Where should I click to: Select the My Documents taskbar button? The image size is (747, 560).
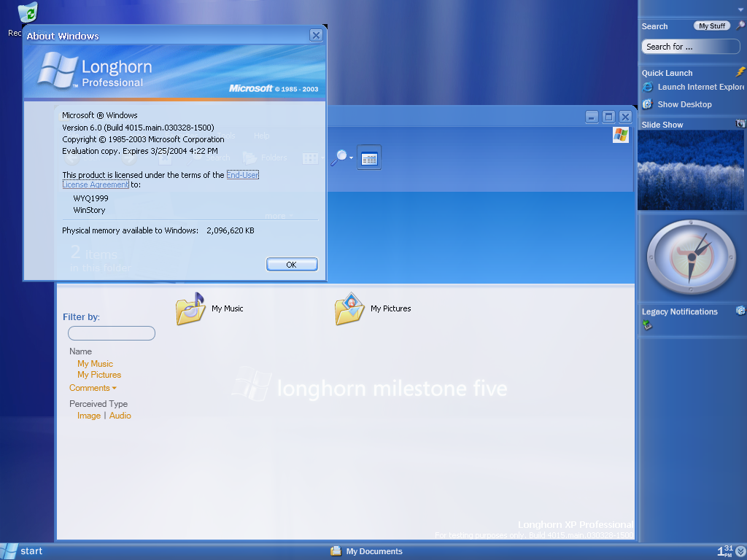click(x=366, y=551)
